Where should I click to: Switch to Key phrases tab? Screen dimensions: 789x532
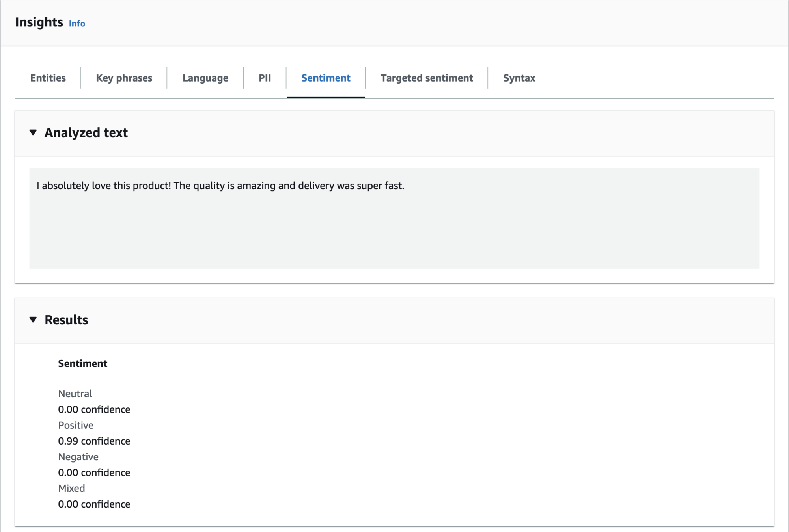[x=124, y=78]
